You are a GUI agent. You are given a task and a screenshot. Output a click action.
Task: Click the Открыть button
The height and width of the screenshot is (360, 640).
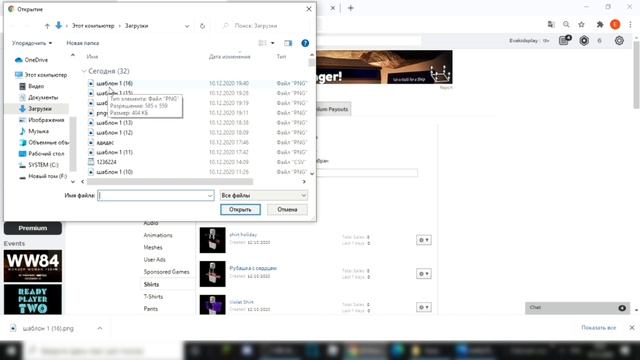point(240,209)
